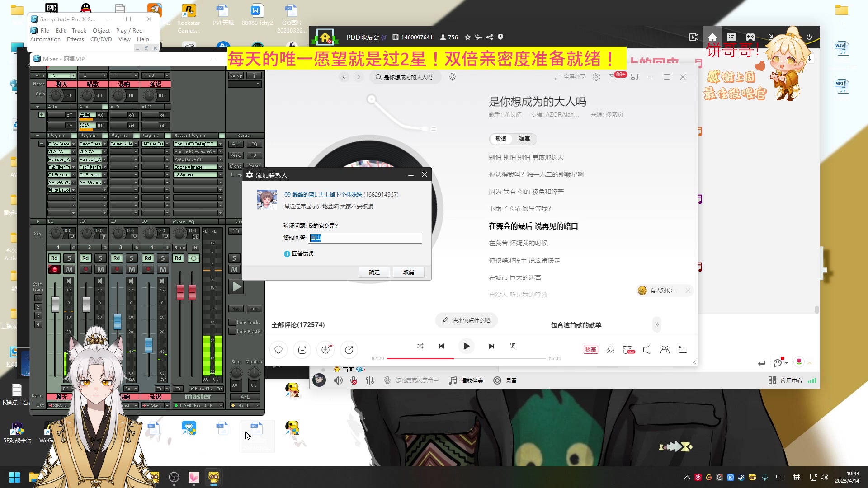Open the audio mixer settings icon

tap(370, 380)
